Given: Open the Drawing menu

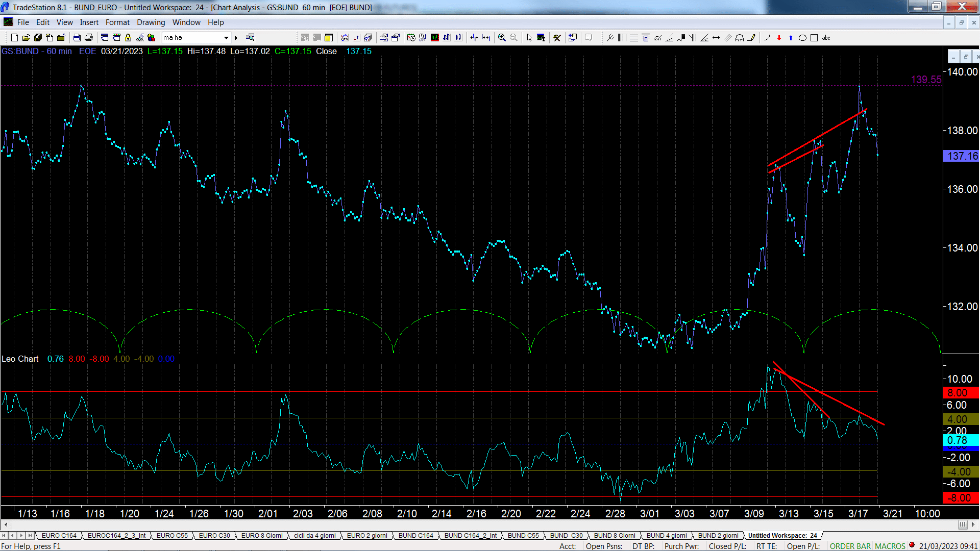Looking at the screenshot, I should (151, 22).
